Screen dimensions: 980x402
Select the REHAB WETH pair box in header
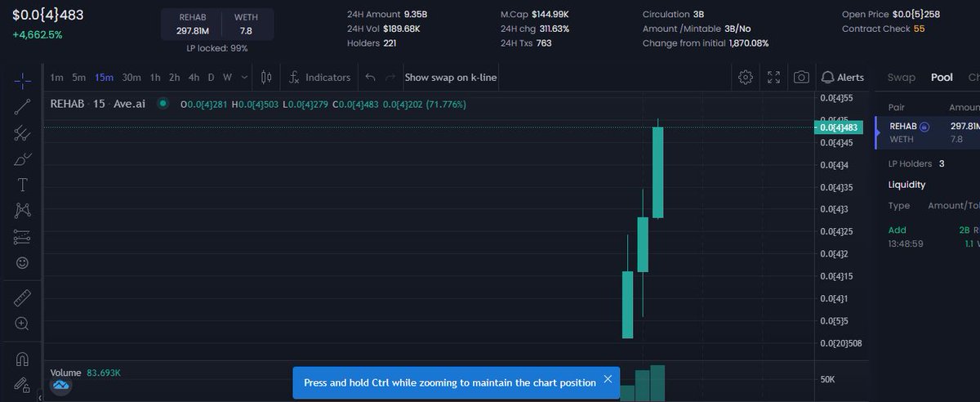point(216,25)
